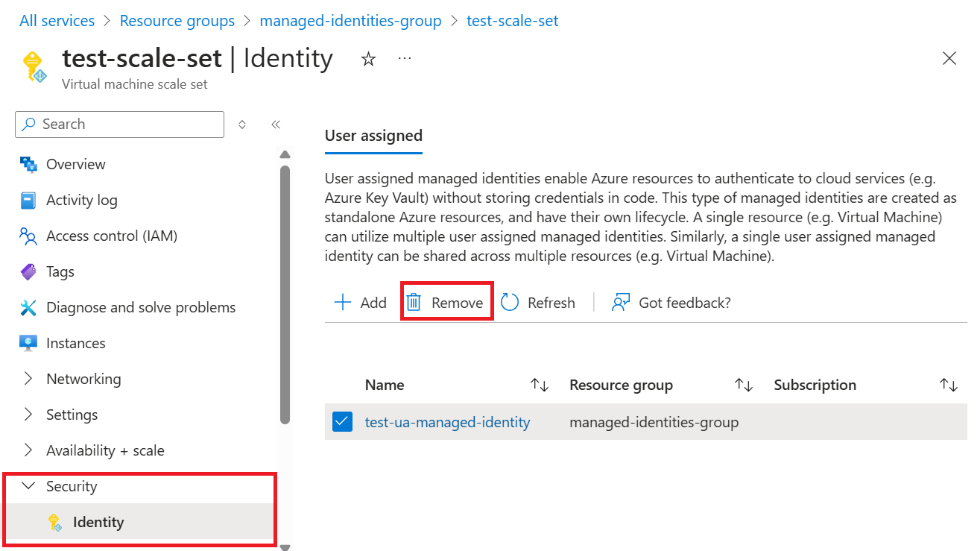Open Diagnose and solve problems
This screenshot has height=551, width=980.
coord(141,307)
